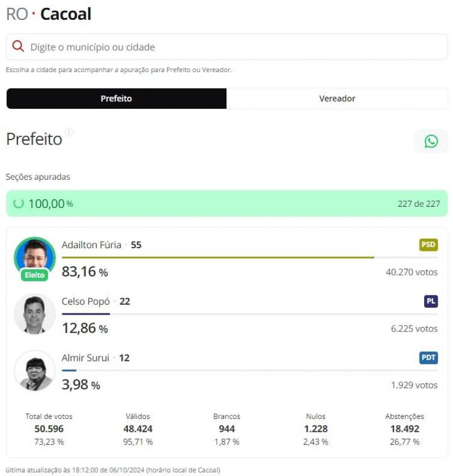Open Adailton Fúria's candidate photo

tap(35, 256)
